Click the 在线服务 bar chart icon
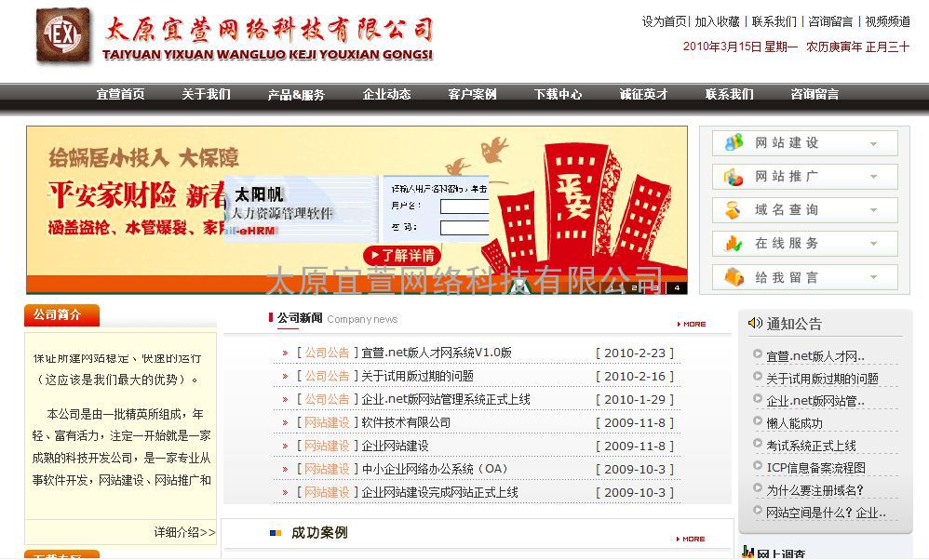The image size is (929, 560). click(x=734, y=244)
